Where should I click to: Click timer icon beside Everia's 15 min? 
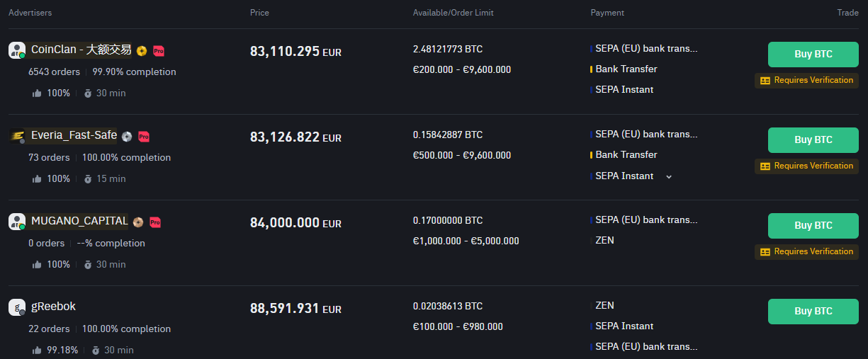88,178
